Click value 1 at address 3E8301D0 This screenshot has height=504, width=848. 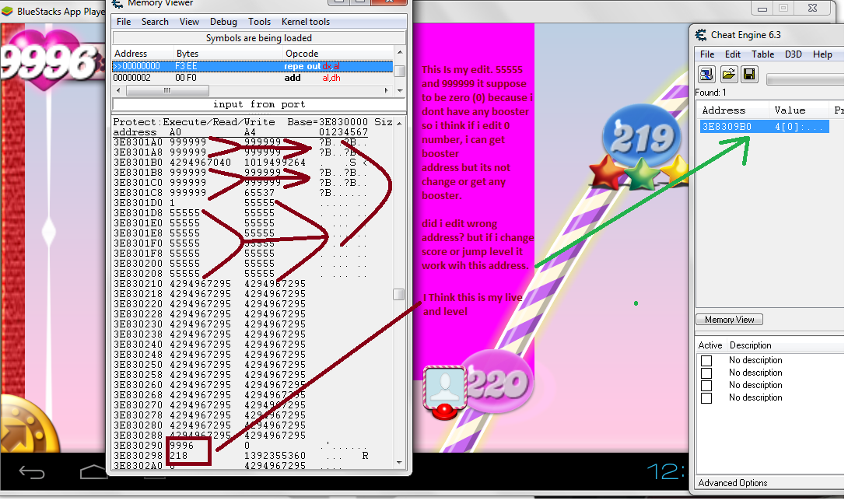tap(173, 203)
